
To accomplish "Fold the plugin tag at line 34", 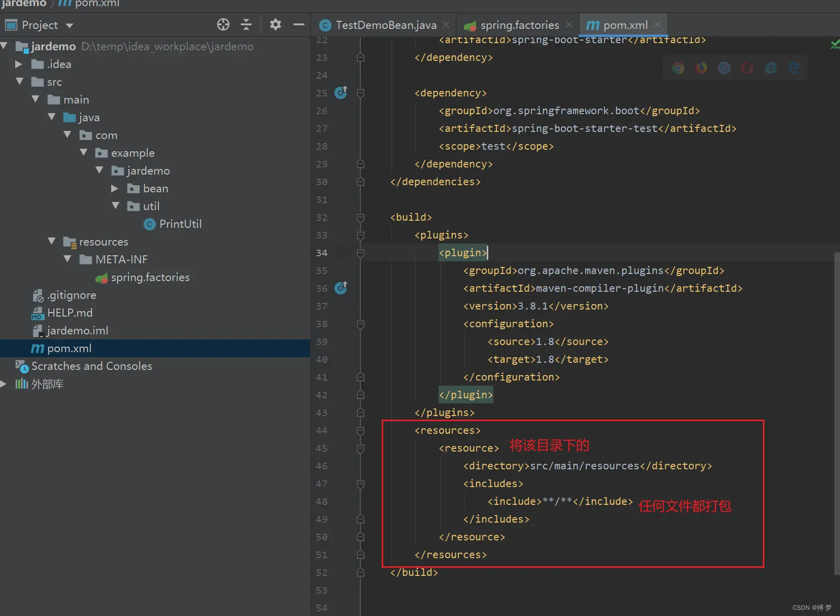I will [x=360, y=253].
